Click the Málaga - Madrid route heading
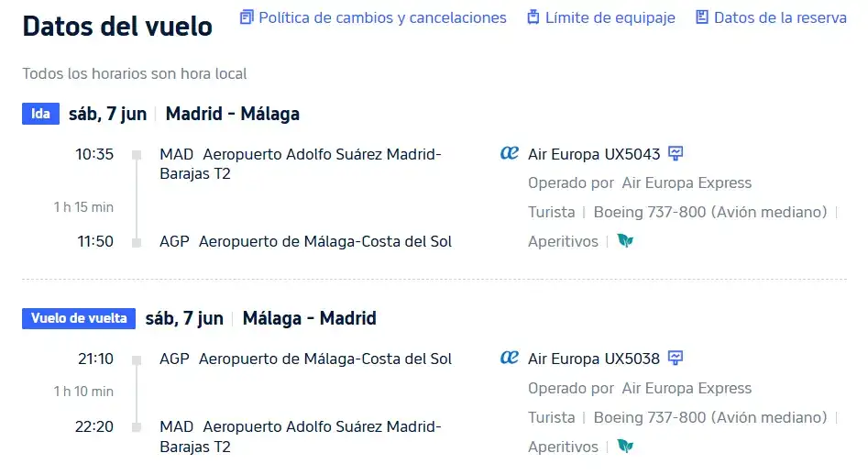This screenshot has height=475, width=868. click(310, 318)
